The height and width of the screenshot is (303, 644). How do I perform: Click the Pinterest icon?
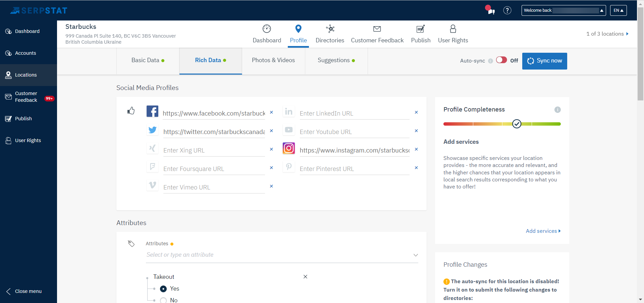tap(288, 167)
